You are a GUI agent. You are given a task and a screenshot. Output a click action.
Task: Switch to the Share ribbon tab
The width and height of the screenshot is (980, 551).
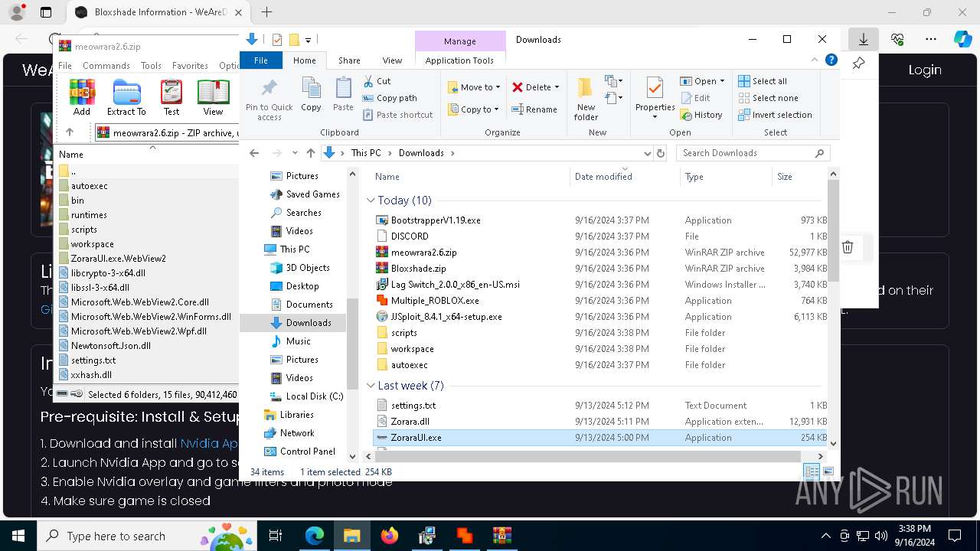pos(349,60)
